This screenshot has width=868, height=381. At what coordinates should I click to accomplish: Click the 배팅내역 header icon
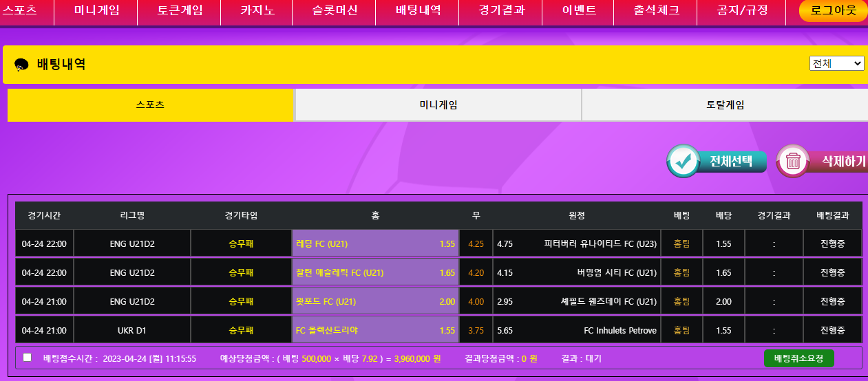coord(21,65)
